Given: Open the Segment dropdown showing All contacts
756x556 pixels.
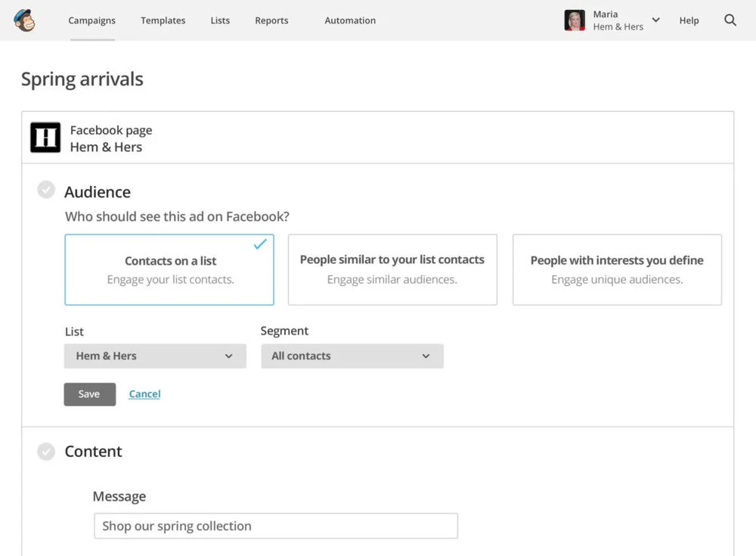Looking at the screenshot, I should 352,356.
